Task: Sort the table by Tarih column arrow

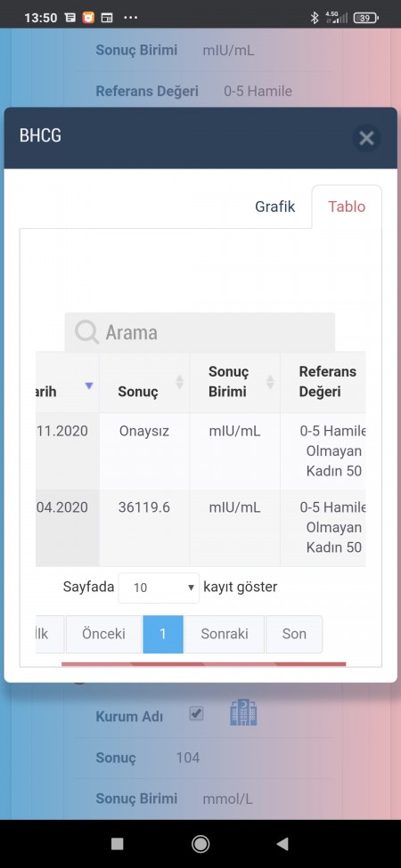Action: [88, 385]
